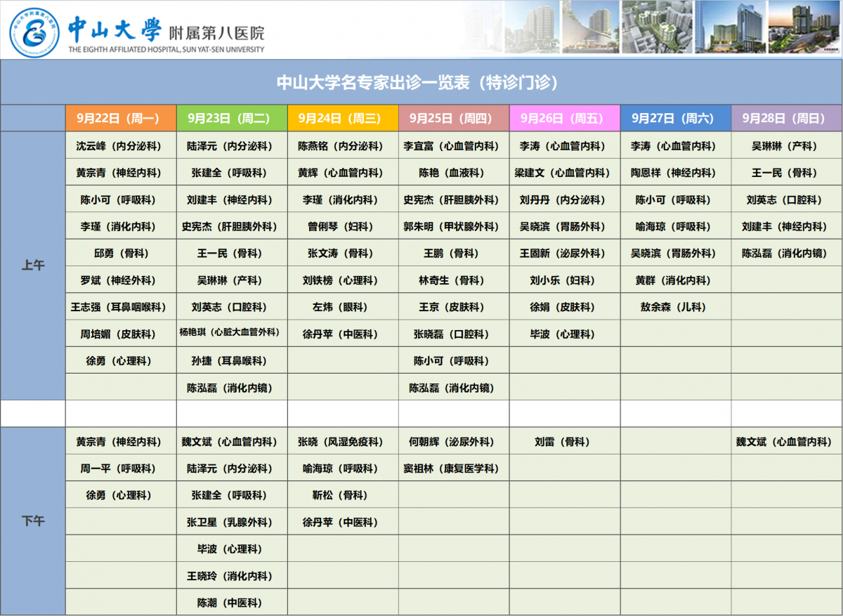Click the 中山大学名专家出诊一览表 title bar

421,82
